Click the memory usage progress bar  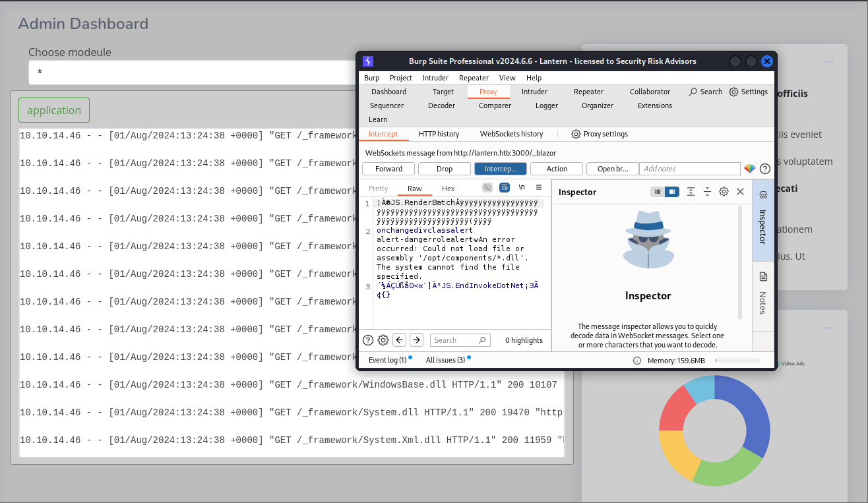(738, 361)
